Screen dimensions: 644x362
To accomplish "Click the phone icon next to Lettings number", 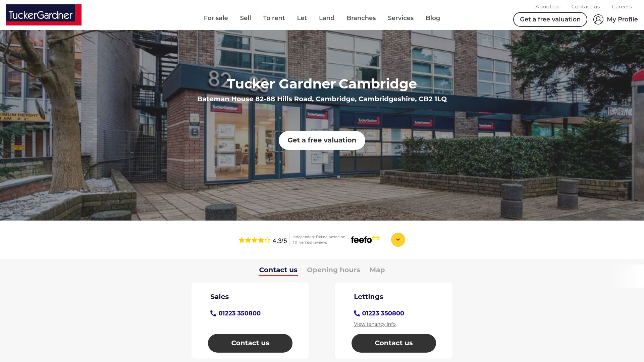I will (x=357, y=313).
